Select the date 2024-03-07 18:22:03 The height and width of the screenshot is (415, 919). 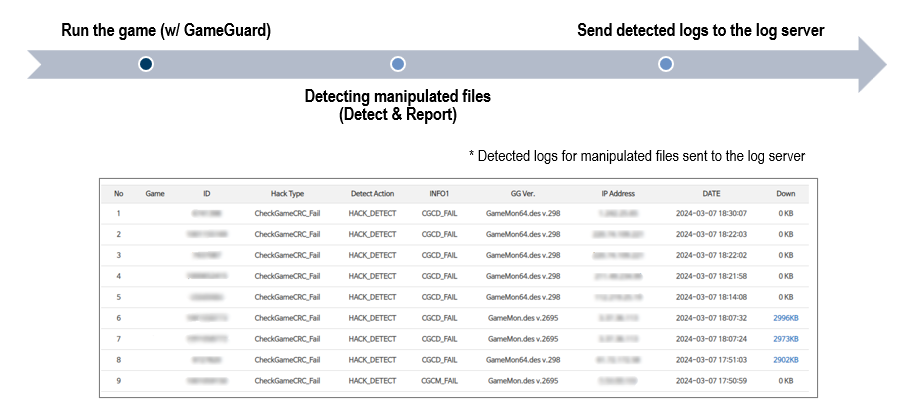point(711,234)
